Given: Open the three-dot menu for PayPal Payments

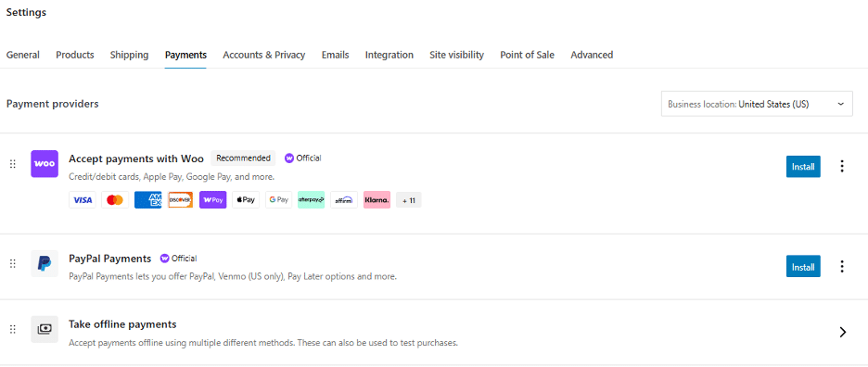Looking at the screenshot, I should pos(842,266).
